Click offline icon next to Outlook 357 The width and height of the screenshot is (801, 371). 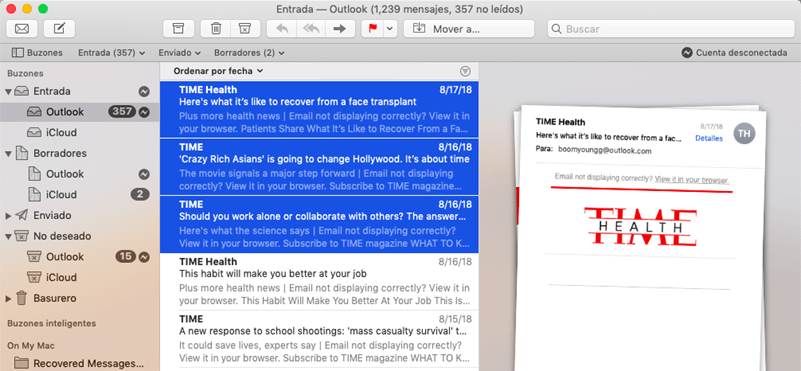coord(145,111)
